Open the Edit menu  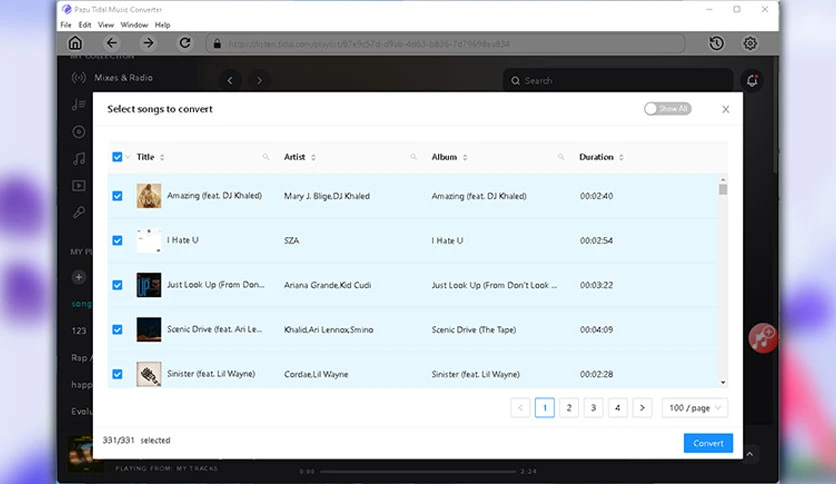coord(85,25)
